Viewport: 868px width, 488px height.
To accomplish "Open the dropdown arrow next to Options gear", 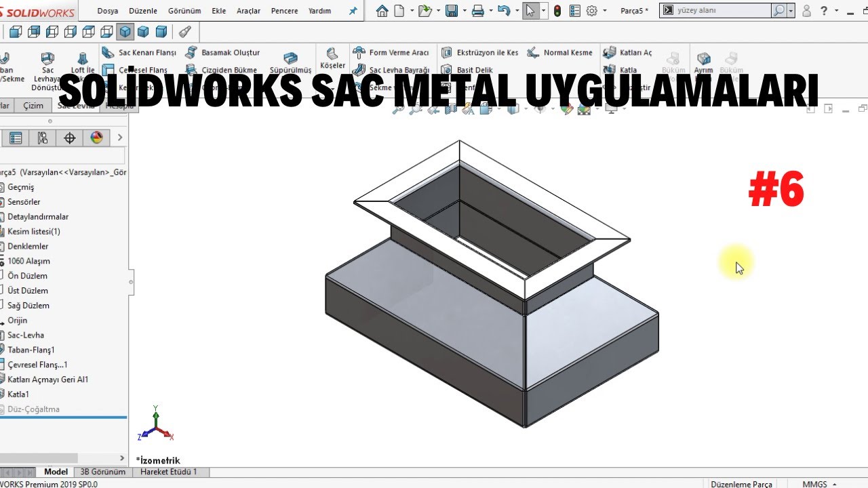I will tap(604, 11).
